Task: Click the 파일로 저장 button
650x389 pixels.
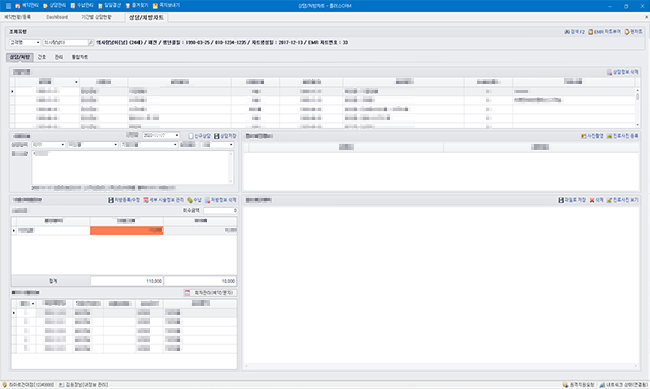Action: click(x=572, y=200)
